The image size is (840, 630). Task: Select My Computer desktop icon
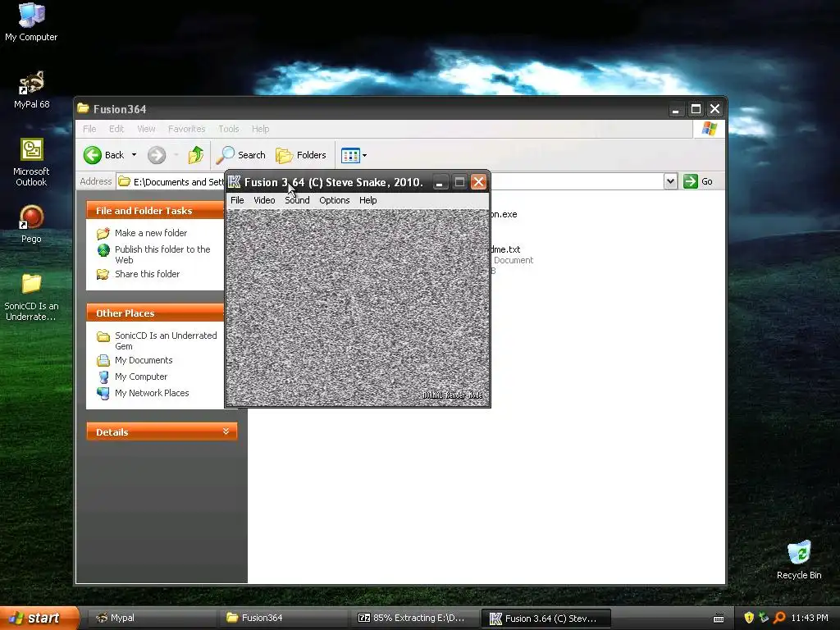(32, 22)
